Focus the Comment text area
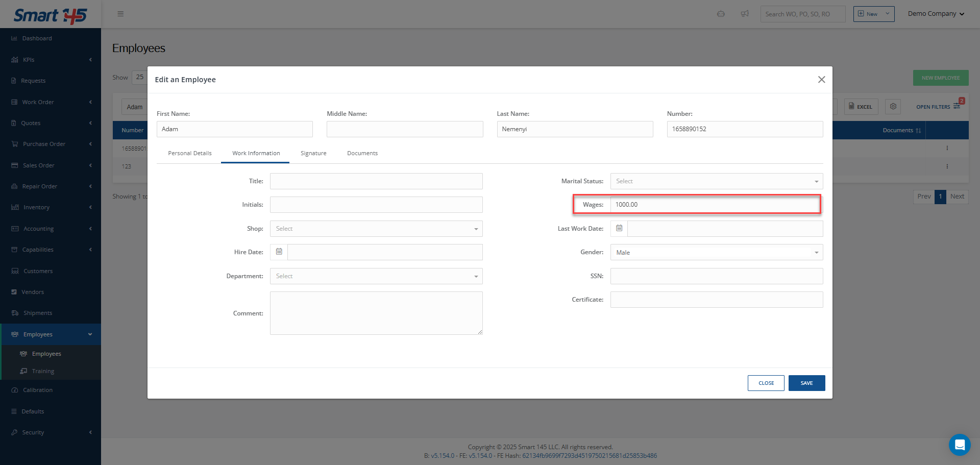 376,313
